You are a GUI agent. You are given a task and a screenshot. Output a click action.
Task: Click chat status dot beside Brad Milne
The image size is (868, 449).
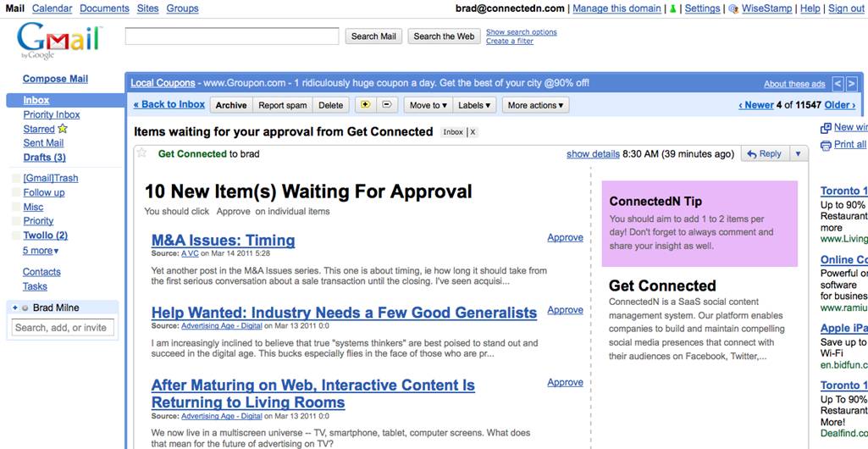pos(25,308)
